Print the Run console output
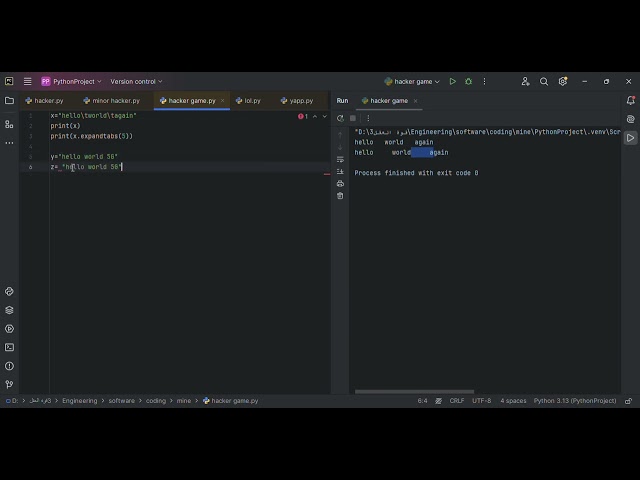640x480 pixels. pos(340,184)
